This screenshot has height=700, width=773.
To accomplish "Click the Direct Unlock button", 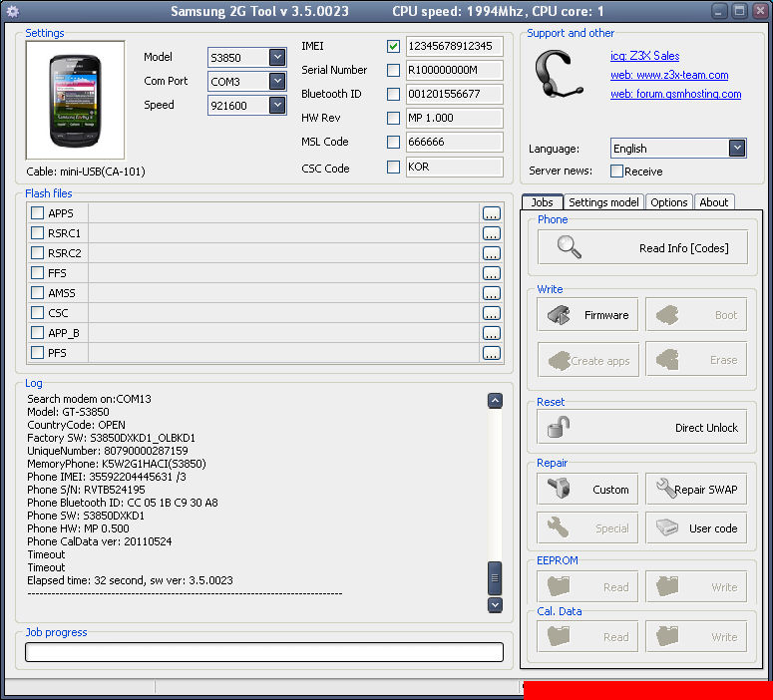I will [x=642, y=428].
